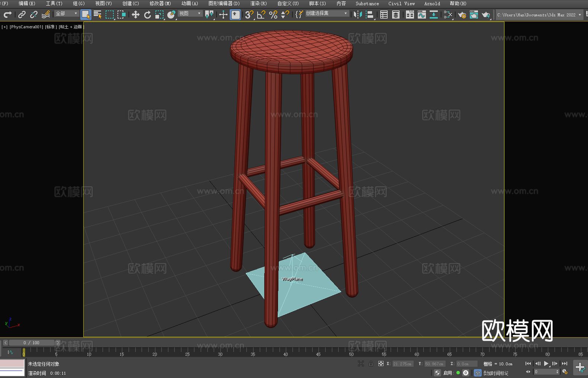Activate the Select Object arrow tool

point(85,14)
